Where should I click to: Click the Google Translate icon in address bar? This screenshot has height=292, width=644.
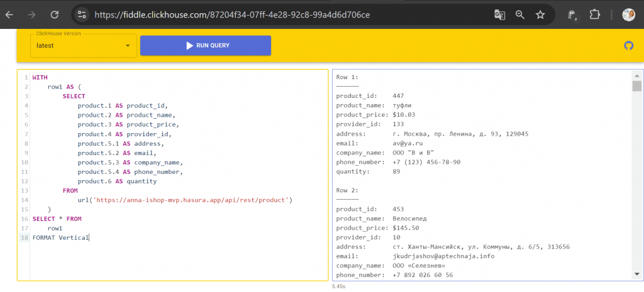499,14
